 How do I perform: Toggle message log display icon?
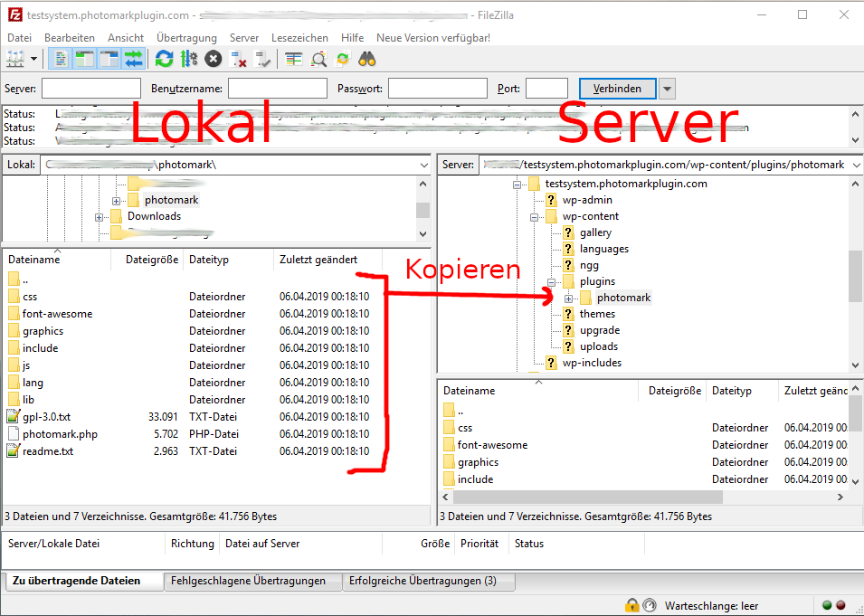61,60
